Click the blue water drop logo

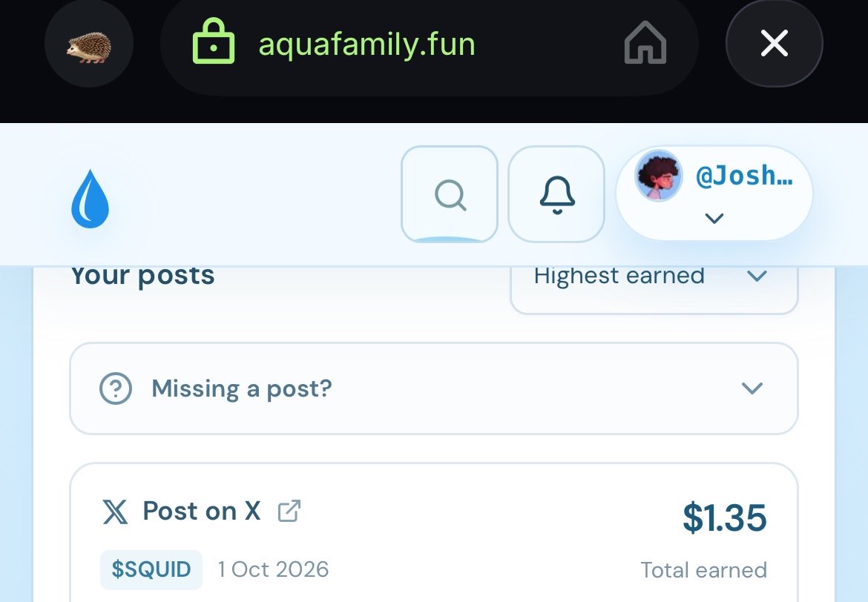click(91, 199)
